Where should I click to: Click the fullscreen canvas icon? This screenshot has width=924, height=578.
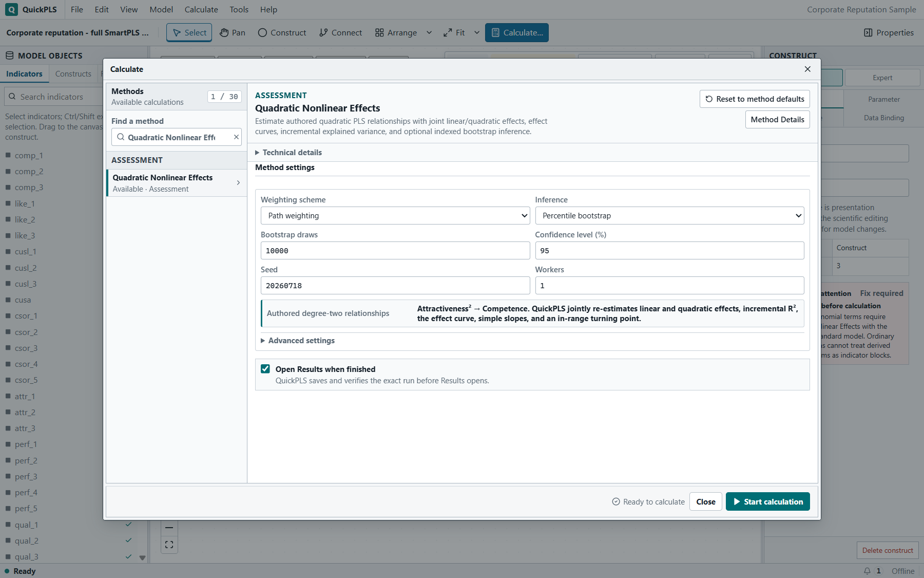[169, 545]
